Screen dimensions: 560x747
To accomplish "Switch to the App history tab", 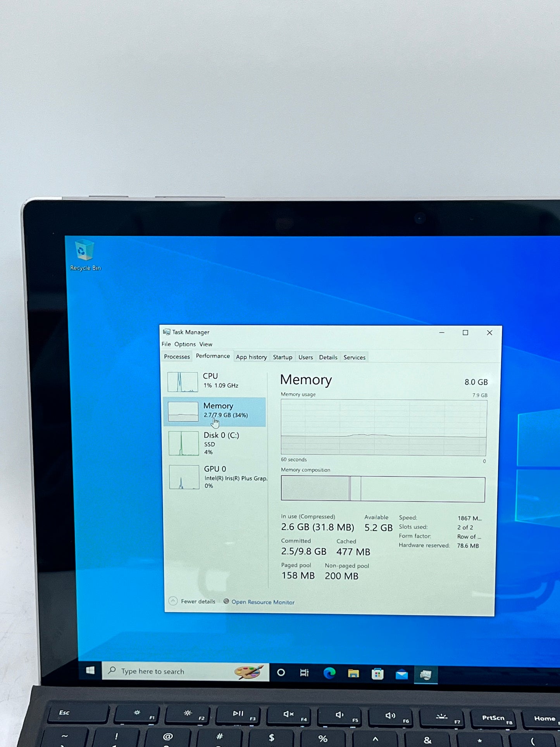I will point(251,357).
